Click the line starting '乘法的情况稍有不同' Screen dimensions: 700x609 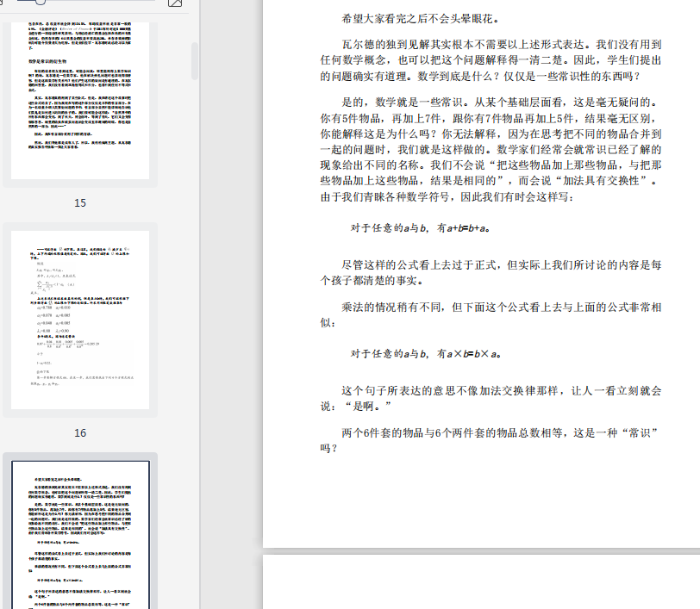click(502, 307)
